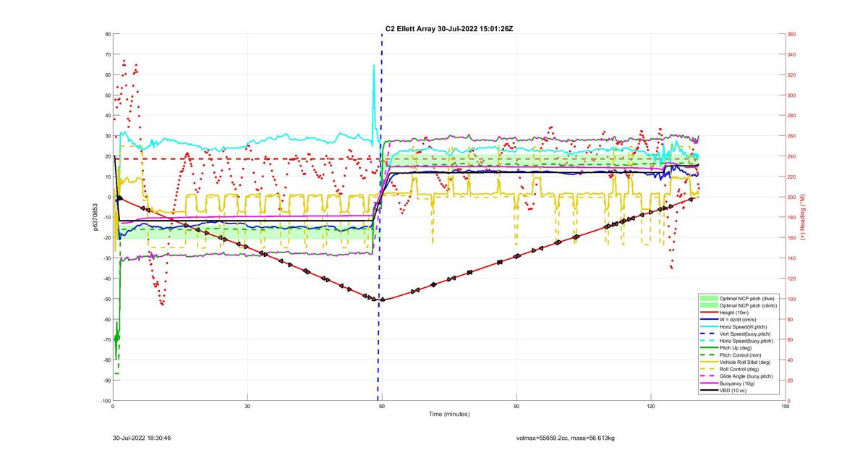Screen dimensions: 868x450
Task: Click the x-axis tick label '90'
Action: coord(516,406)
